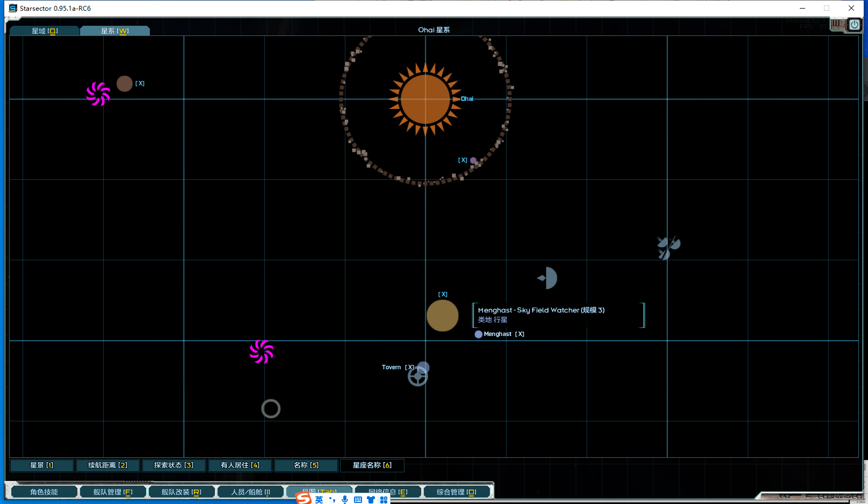Toggle the 有人居住 [4] populated filter
Image resolution: width=868 pixels, height=504 pixels.
(x=240, y=465)
